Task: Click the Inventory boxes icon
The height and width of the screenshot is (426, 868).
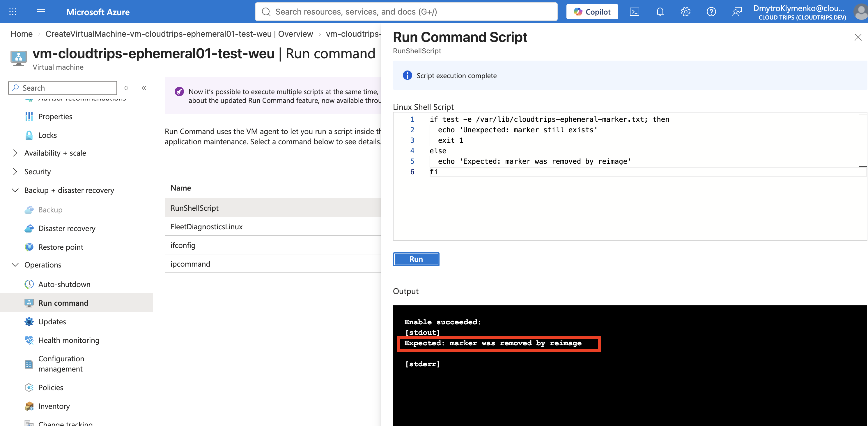Action: 29,406
